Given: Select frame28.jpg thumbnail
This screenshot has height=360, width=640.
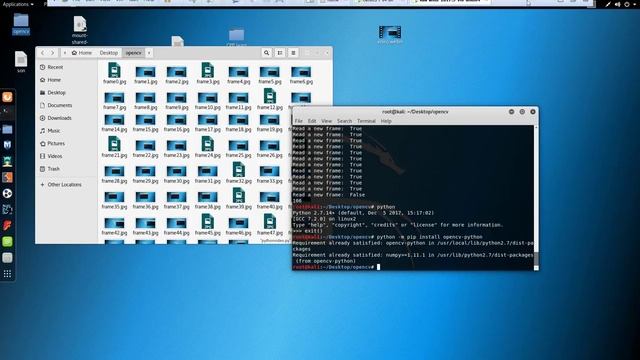Looking at the screenshot, I should (x=114, y=171).
